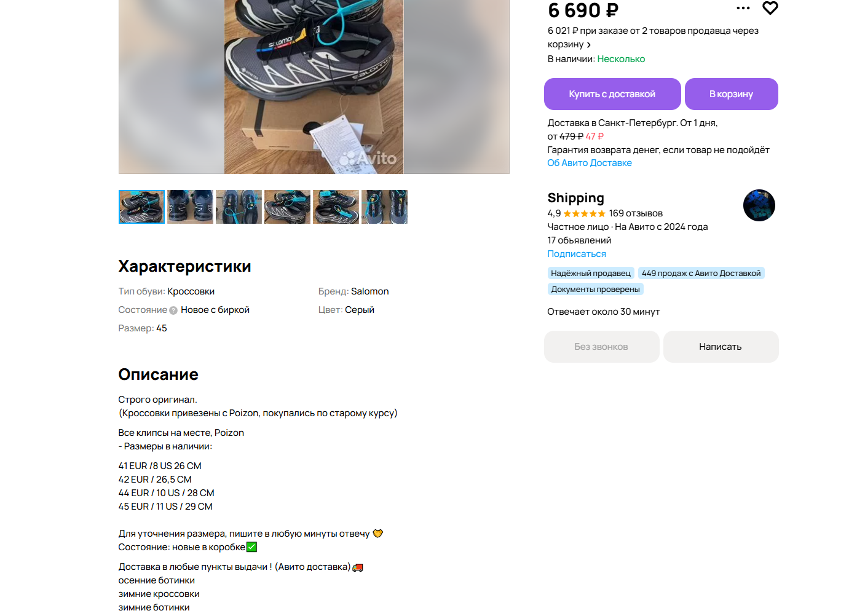
Task: Open the main sneaker photo
Action: (x=314, y=87)
